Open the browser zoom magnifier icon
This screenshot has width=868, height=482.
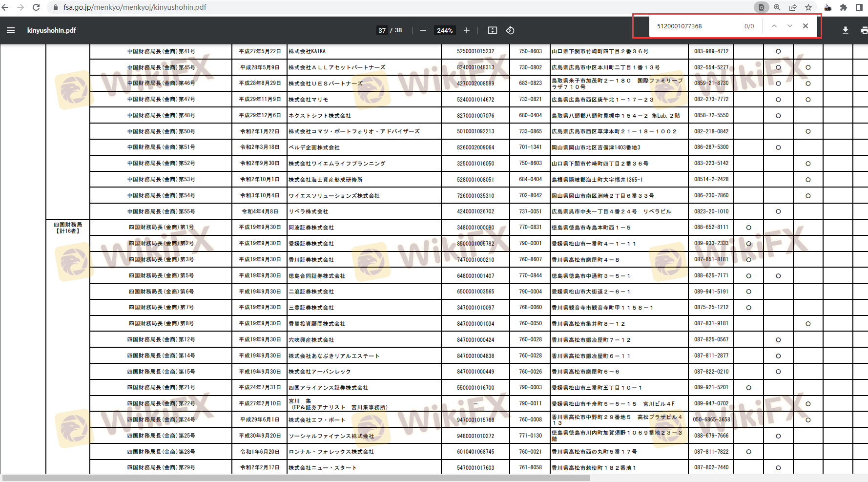point(777,7)
